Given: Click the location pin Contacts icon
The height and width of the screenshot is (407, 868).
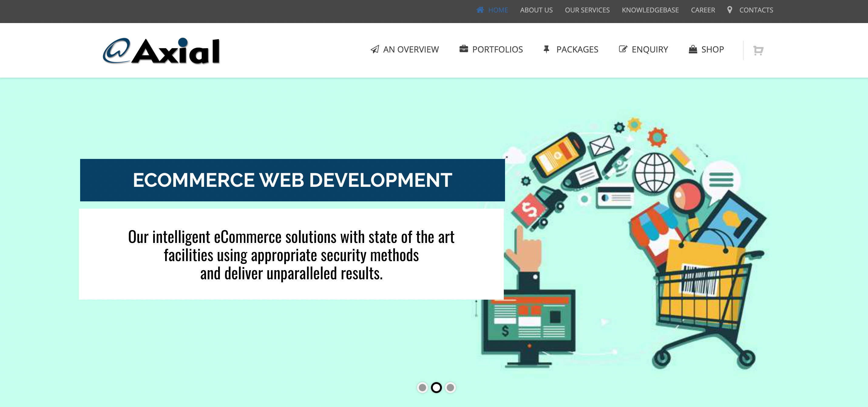Looking at the screenshot, I should tap(730, 9).
